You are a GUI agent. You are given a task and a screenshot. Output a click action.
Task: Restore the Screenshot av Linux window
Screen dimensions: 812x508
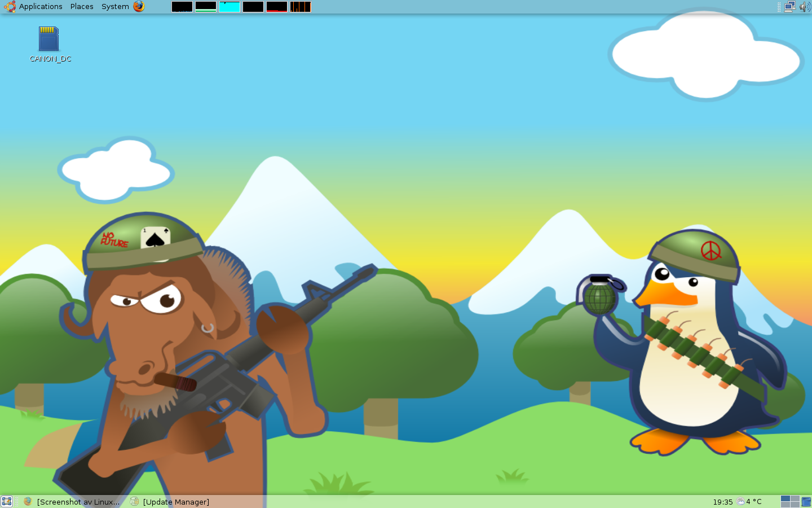[73, 501]
